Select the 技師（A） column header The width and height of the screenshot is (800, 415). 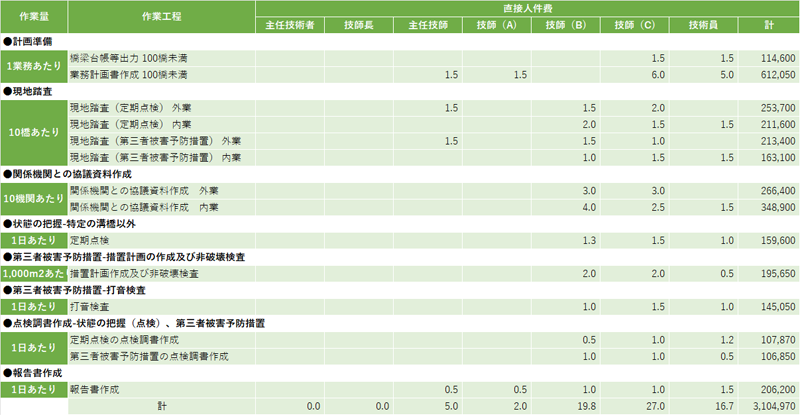(496, 25)
